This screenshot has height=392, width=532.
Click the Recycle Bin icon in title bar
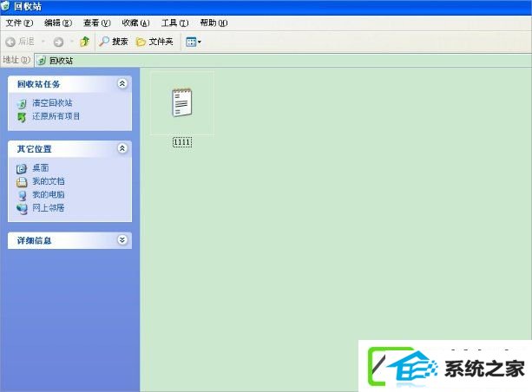click(5, 6)
